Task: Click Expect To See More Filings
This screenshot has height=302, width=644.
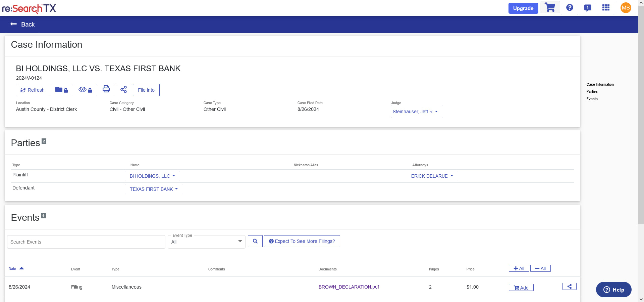Action: coord(302,241)
